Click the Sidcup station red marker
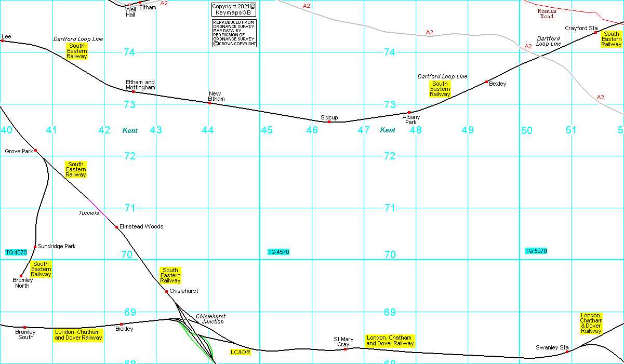Image resolution: width=624 pixels, height=364 pixels. pos(329,122)
